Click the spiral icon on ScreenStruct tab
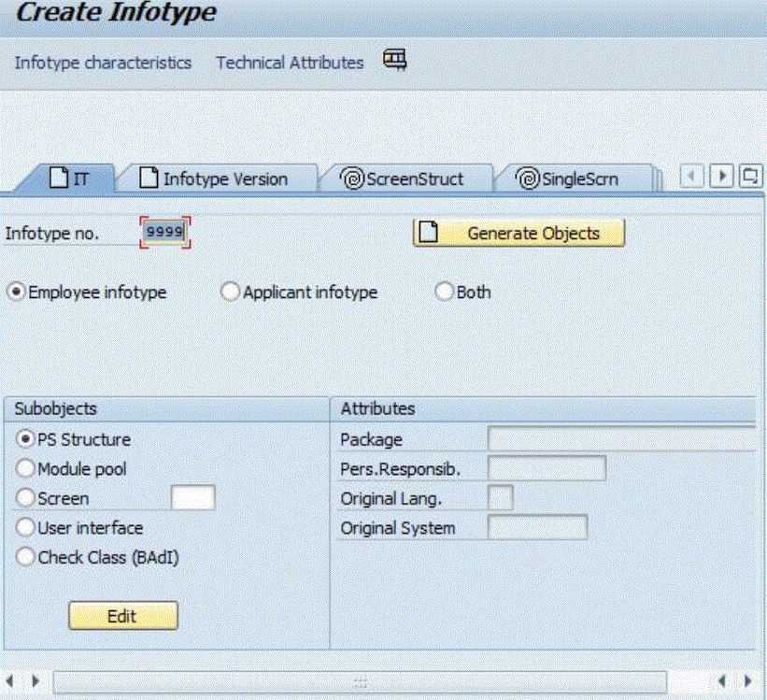The image size is (767, 700). 353,179
